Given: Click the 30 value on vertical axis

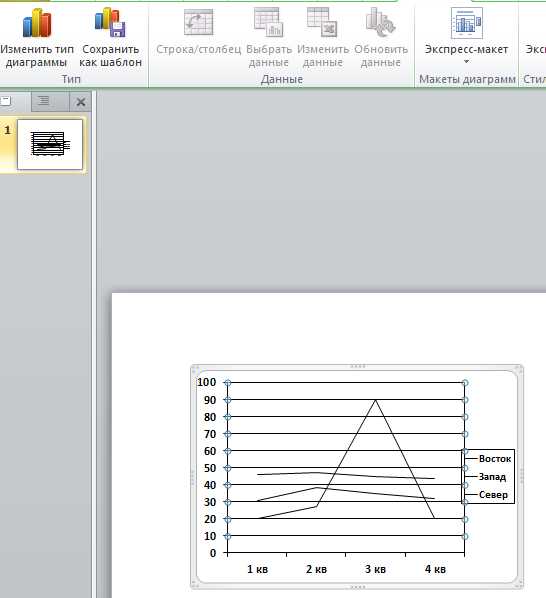Looking at the screenshot, I should [210, 502].
